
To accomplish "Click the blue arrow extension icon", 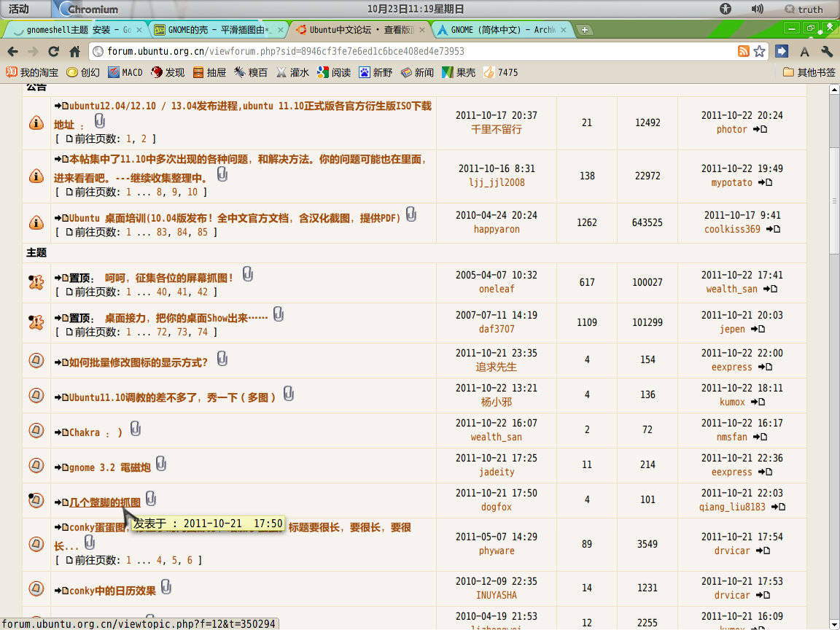I will pos(782,51).
